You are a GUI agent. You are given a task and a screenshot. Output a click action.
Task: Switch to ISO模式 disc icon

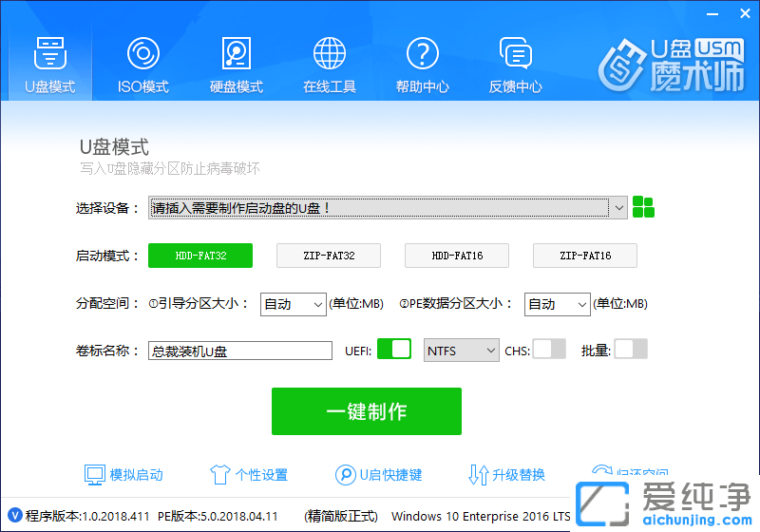142,53
